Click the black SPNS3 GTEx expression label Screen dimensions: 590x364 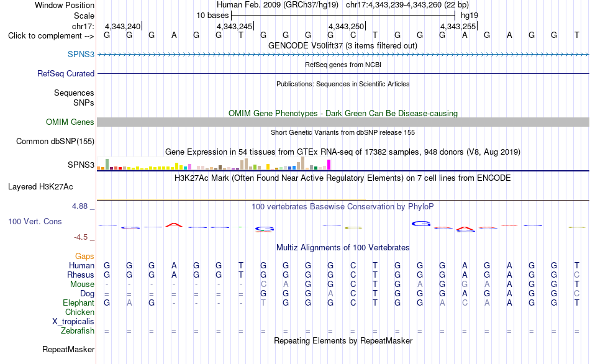81,165
